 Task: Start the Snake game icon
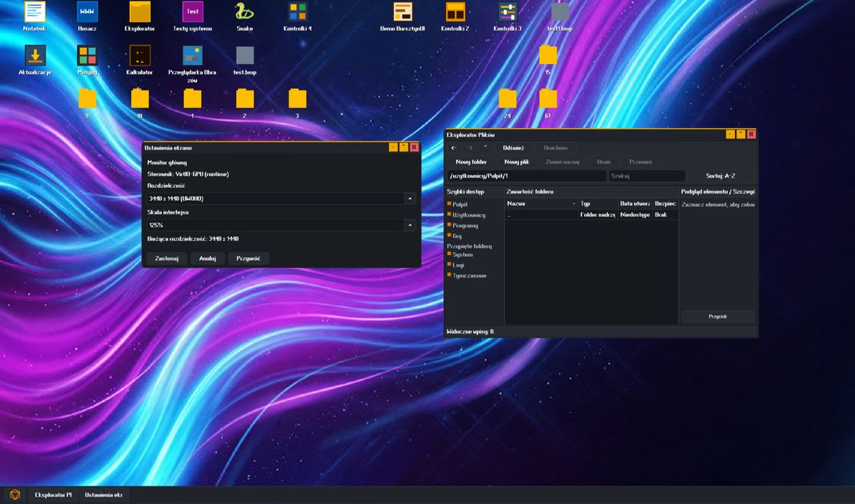coord(244,12)
